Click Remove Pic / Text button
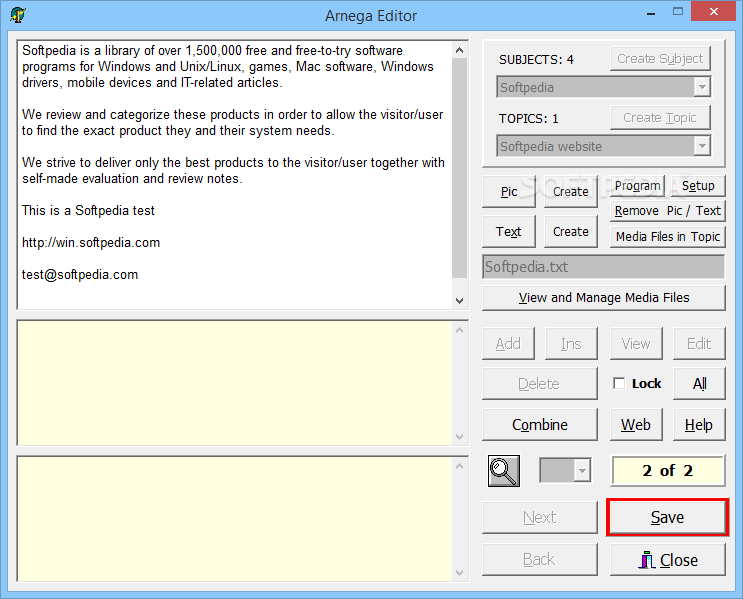This screenshot has height=599, width=743. [x=668, y=210]
